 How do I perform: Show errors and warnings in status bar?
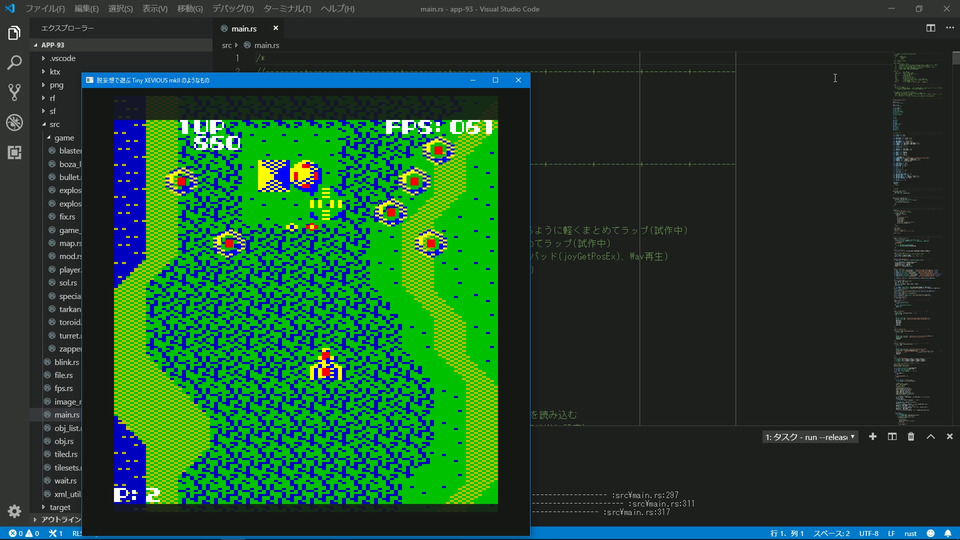coord(24,533)
